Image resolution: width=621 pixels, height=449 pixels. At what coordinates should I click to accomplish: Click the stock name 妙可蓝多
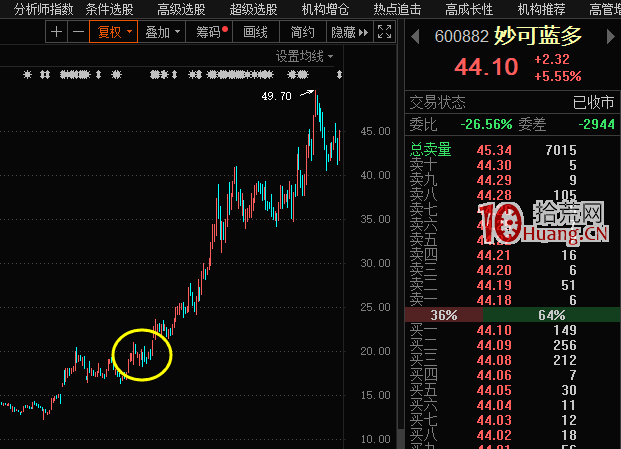(538, 36)
